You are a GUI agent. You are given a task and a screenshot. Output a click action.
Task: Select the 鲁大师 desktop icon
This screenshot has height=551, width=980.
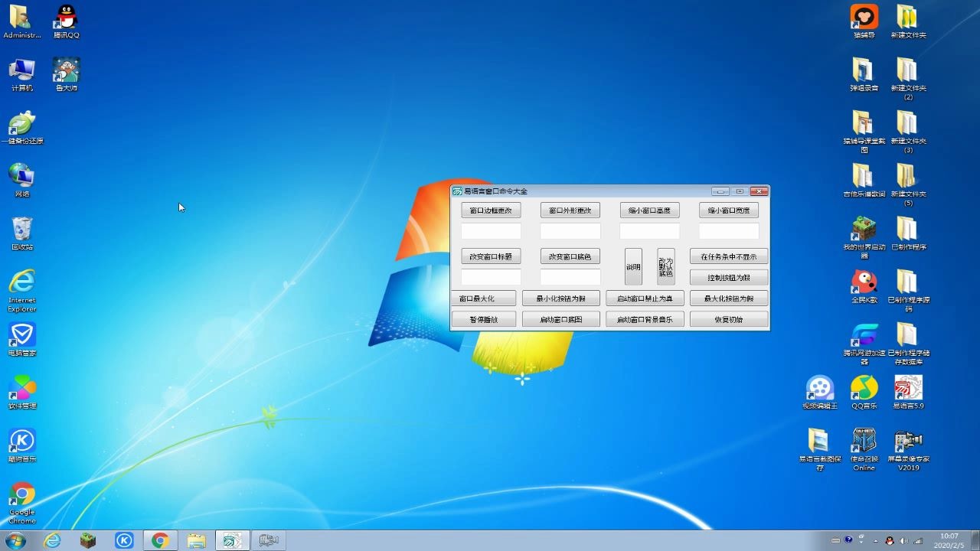click(67, 75)
